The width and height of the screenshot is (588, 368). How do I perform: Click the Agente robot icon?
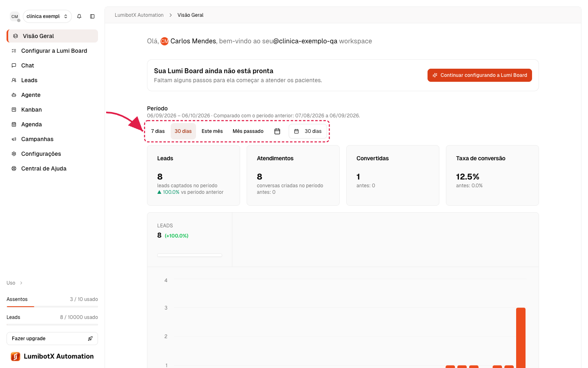click(14, 95)
